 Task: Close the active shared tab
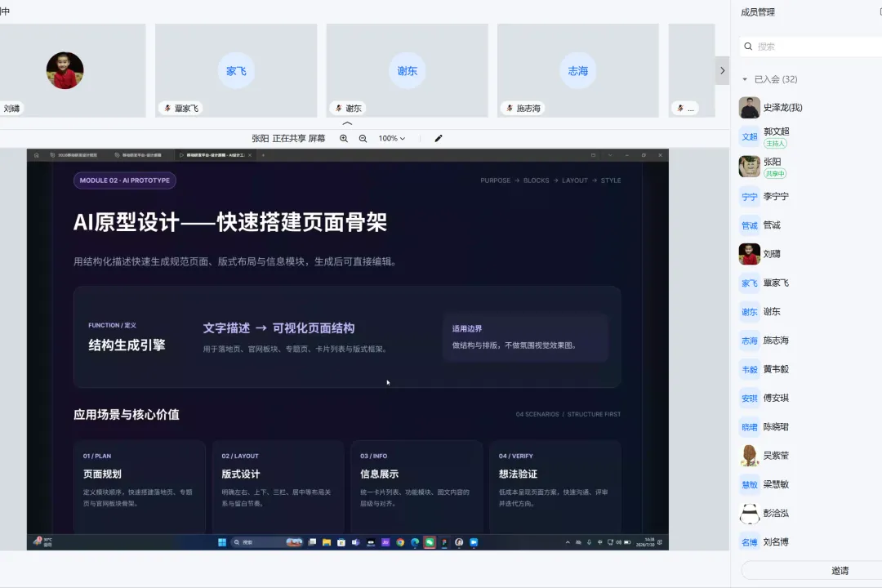[x=250, y=155]
